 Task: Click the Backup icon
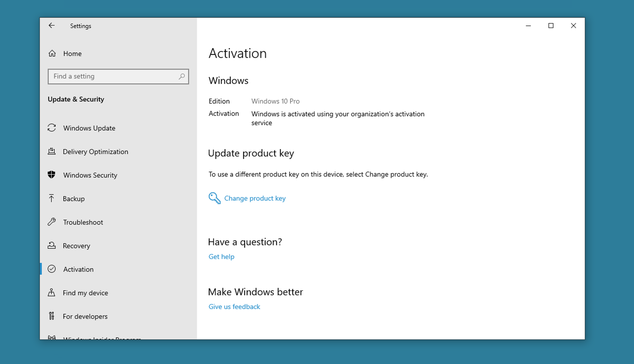tap(52, 198)
